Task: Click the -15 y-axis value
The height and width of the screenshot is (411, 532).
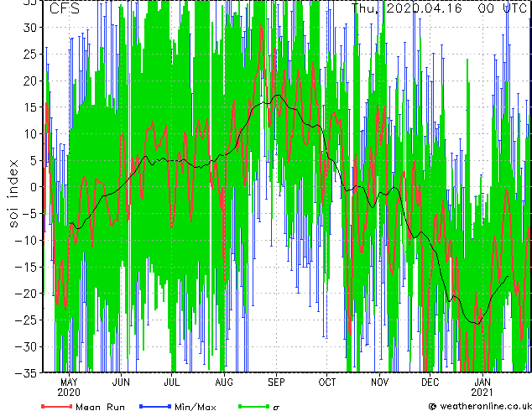Action: (x=27, y=267)
